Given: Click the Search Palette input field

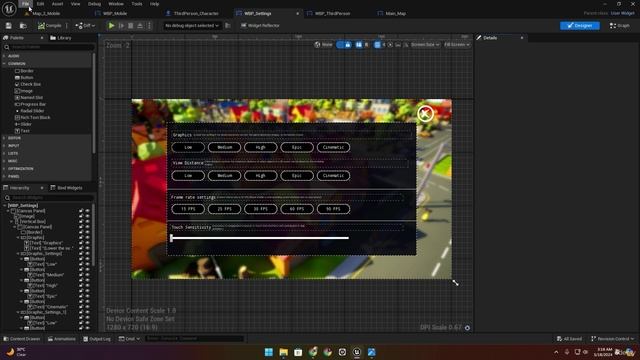Looking at the screenshot, I should 49,47.
